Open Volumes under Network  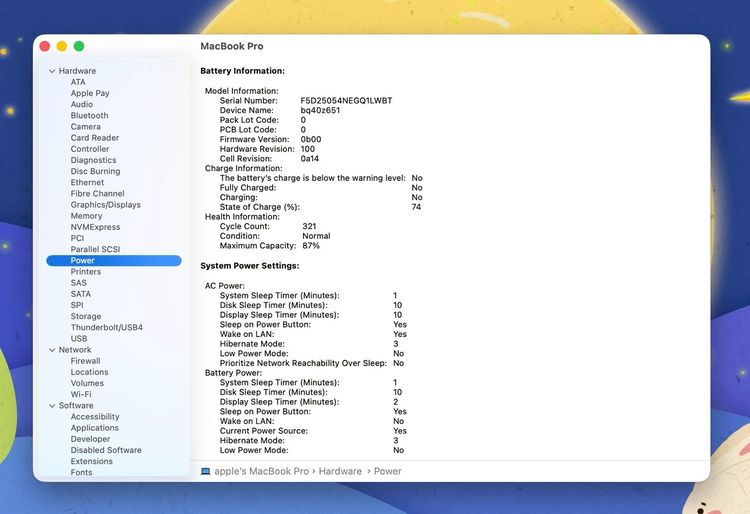click(87, 383)
